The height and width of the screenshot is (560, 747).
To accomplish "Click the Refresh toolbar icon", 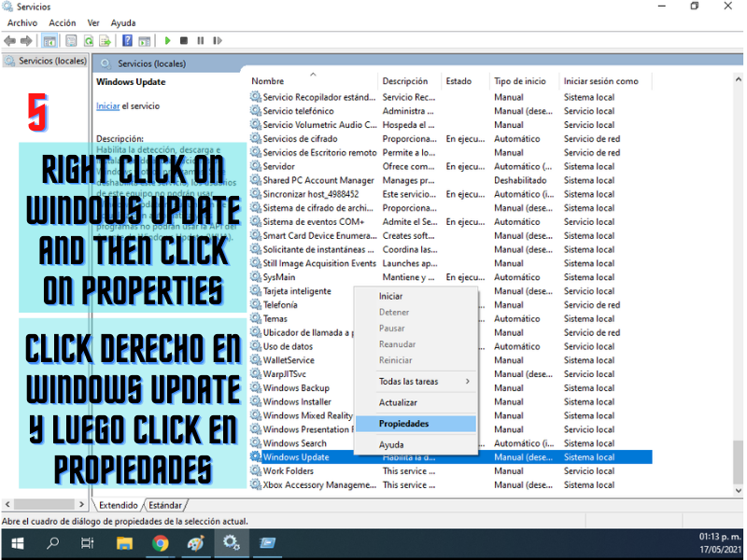I will pos(88,41).
